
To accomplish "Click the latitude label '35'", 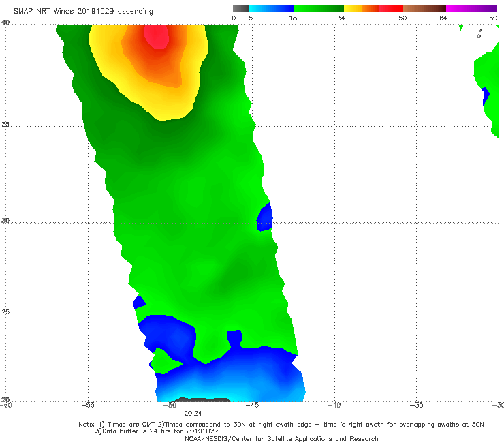I will click(x=5, y=124).
